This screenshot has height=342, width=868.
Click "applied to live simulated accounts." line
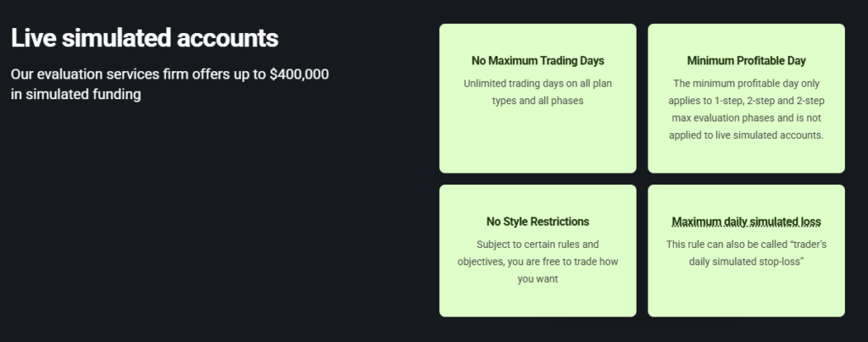[x=746, y=134]
